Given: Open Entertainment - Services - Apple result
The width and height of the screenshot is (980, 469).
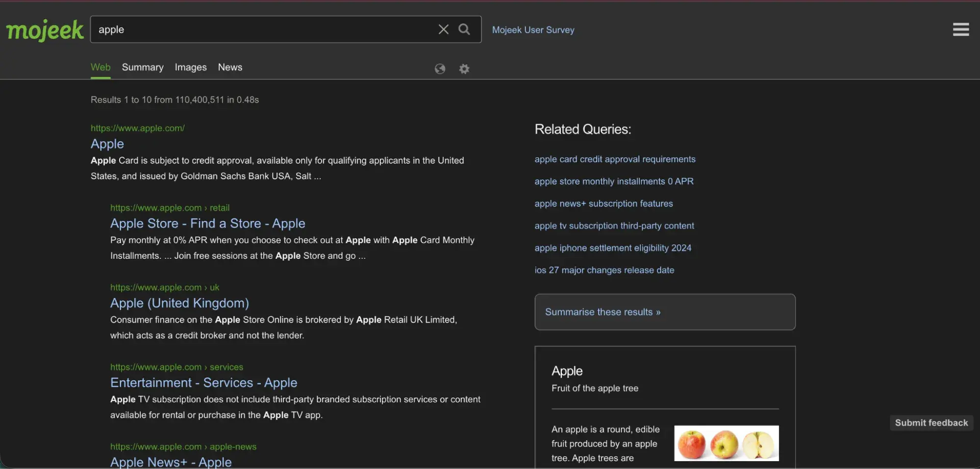Looking at the screenshot, I should (x=203, y=383).
